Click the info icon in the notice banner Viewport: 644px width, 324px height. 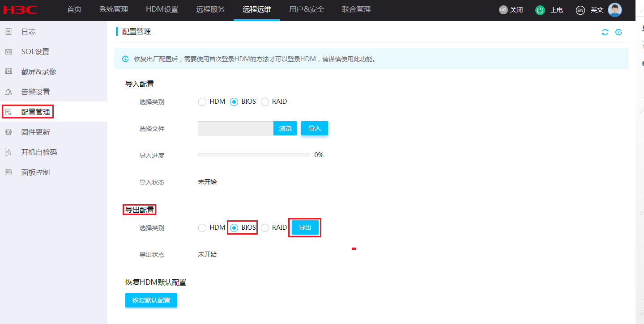(x=126, y=59)
